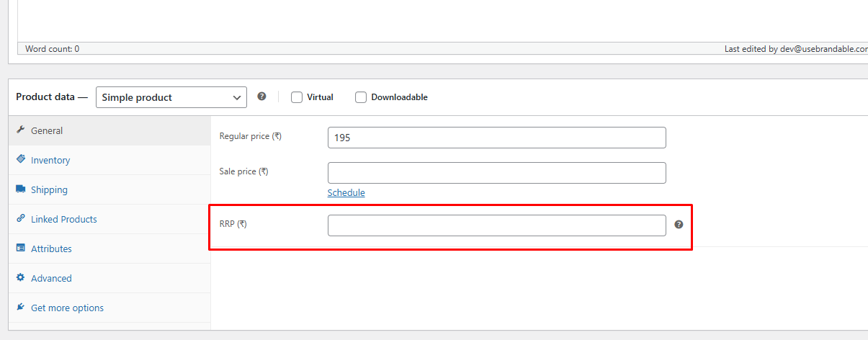Click the Inventory tab tag icon

click(x=20, y=159)
